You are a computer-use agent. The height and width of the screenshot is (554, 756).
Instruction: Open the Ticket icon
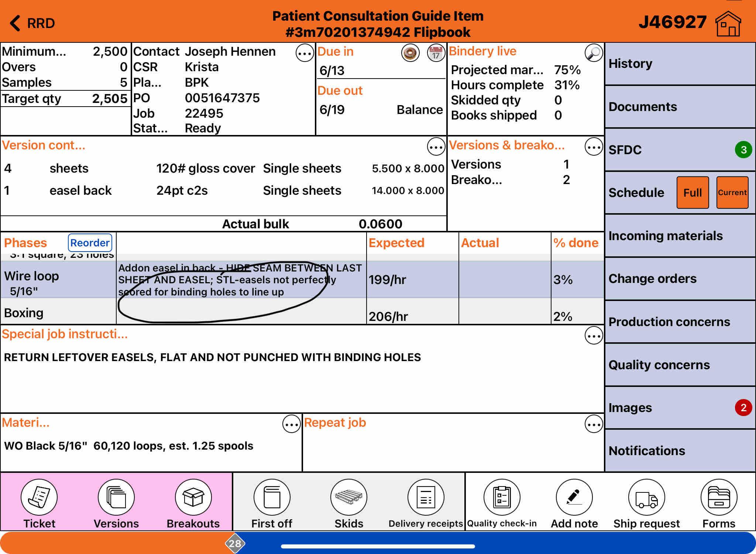point(39,497)
